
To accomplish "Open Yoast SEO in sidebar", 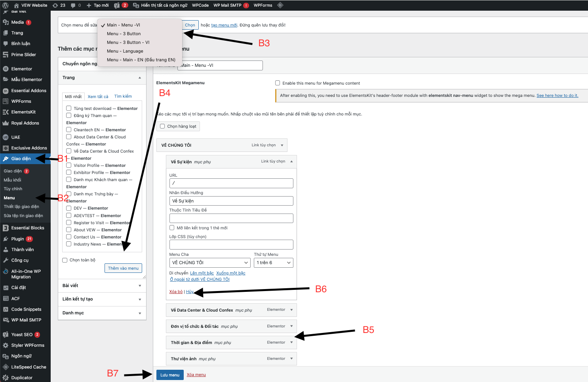I will 22,335.
